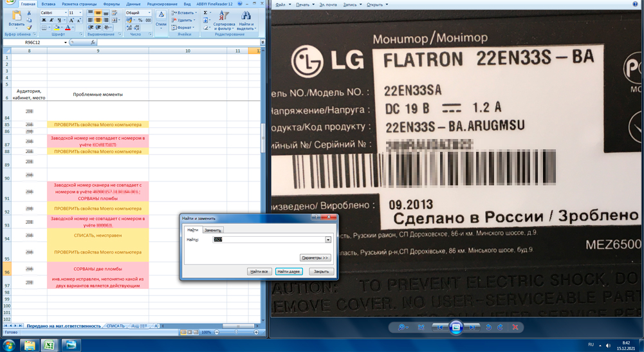This screenshot has height=352, width=644.
Task: Toggle align text right
Action: pyautogui.click(x=106, y=20)
